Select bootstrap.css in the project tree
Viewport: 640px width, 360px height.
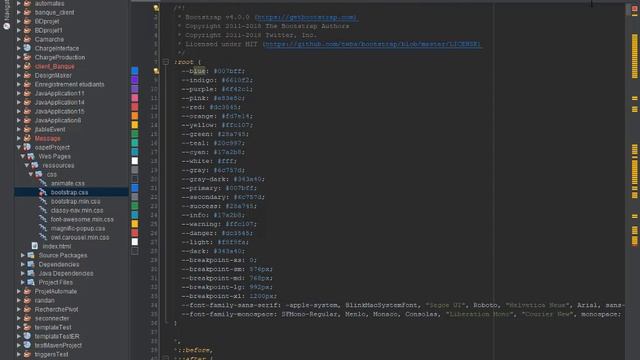tap(69, 192)
